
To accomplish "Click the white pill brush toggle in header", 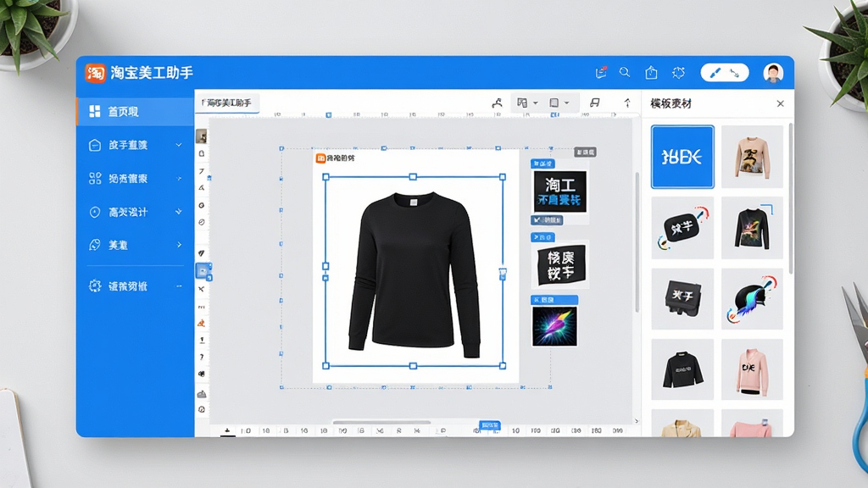I will pos(725,73).
